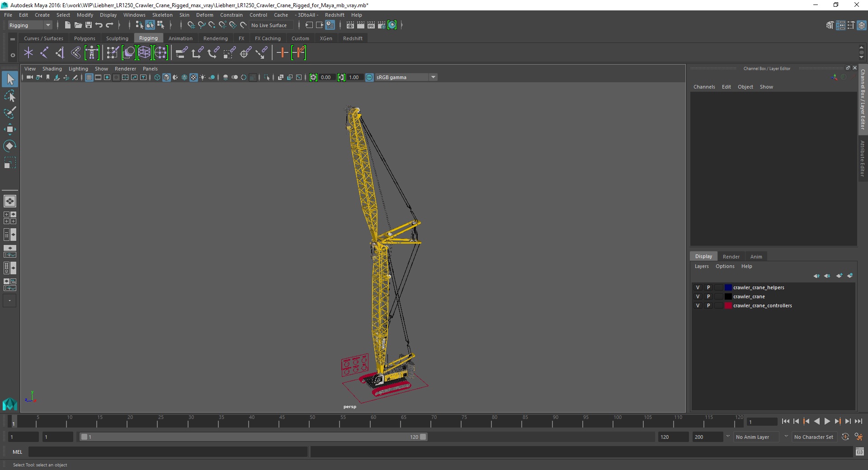
Task: Click the MEL script language selector
Action: click(17, 451)
